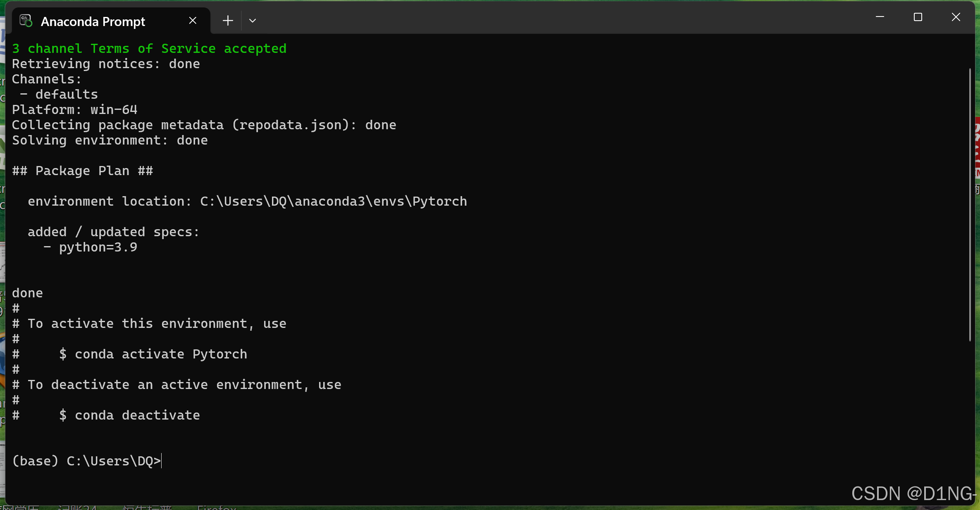The width and height of the screenshot is (980, 510).
Task: Select the leftmost desktop shortcut below the window
Action: point(21,507)
